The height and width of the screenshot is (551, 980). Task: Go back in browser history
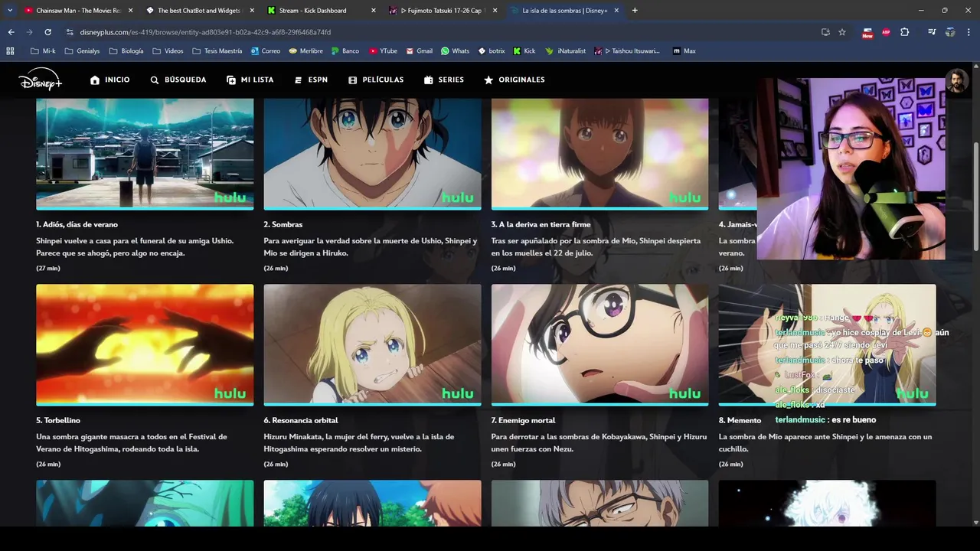point(11,32)
